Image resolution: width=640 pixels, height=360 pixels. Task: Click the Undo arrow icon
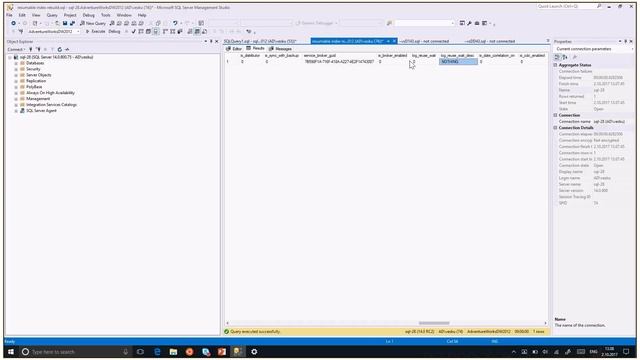pyautogui.click(x=175, y=23)
